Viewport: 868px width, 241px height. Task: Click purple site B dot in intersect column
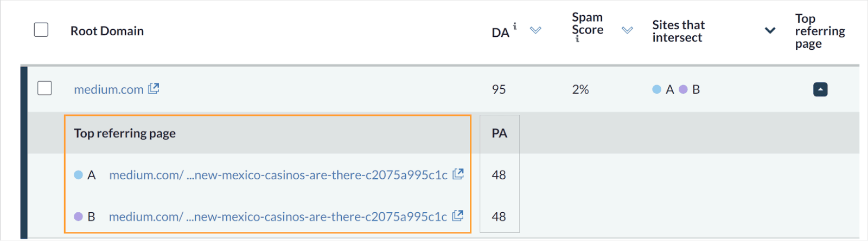pyautogui.click(x=683, y=89)
